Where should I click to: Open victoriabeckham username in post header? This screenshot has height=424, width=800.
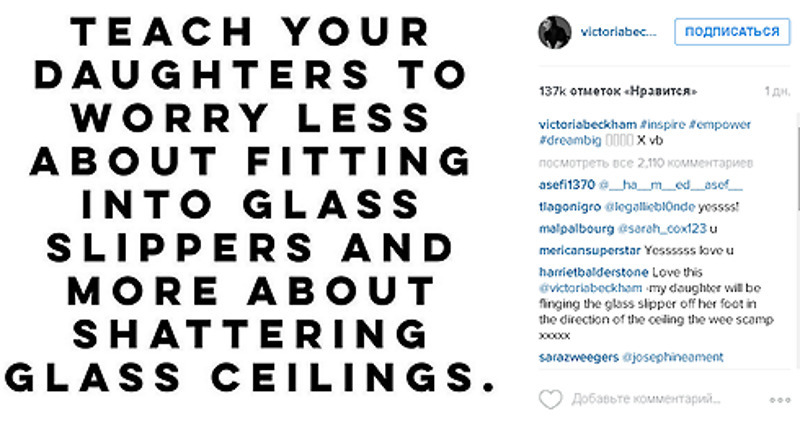click(x=619, y=32)
